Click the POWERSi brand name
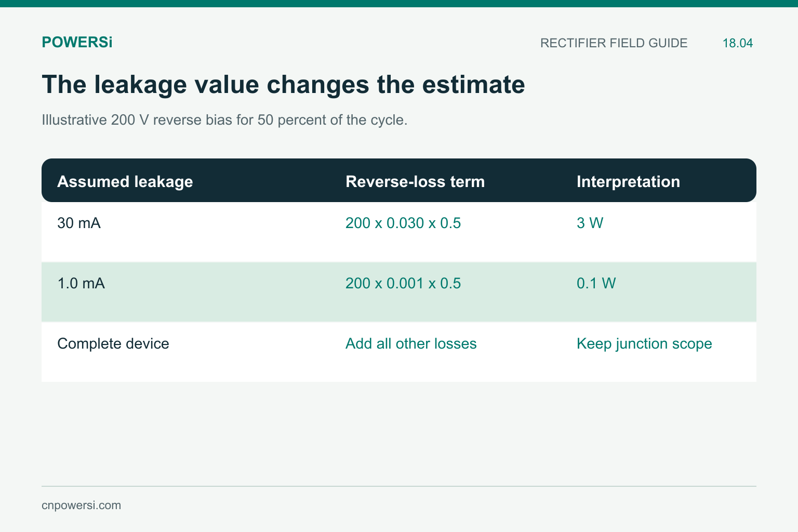The height and width of the screenshot is (532, 798). point(77,43)
